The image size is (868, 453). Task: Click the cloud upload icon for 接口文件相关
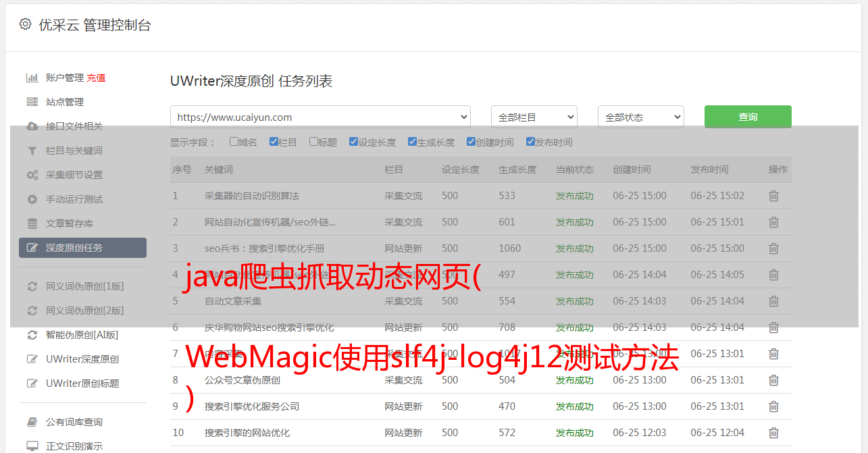pyautogui.click(x=32, y=126)
